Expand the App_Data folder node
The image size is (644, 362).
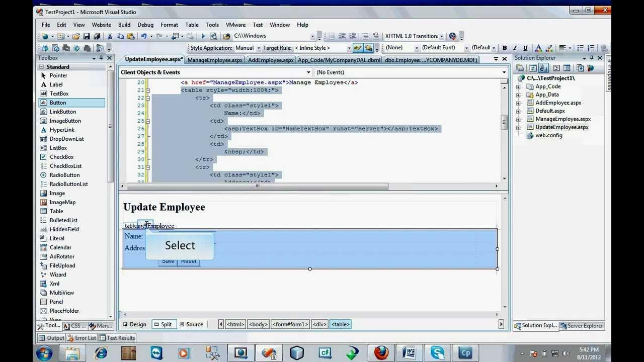519,95
